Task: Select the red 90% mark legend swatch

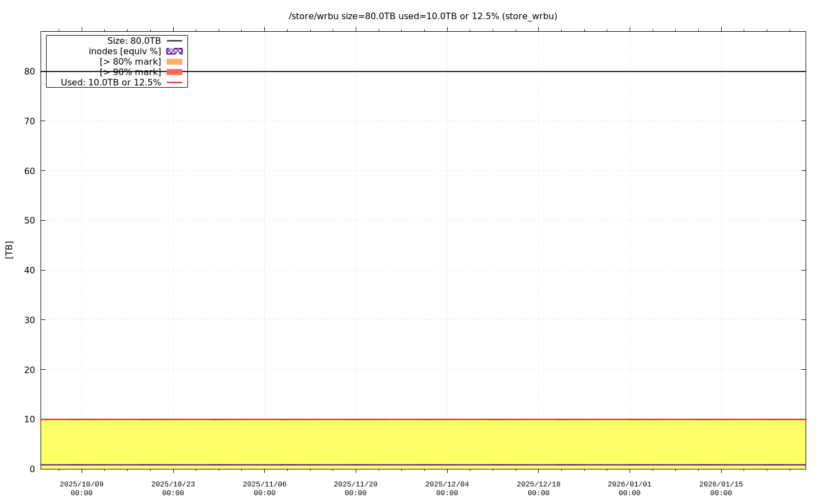Action: click(x=174, y=72)
